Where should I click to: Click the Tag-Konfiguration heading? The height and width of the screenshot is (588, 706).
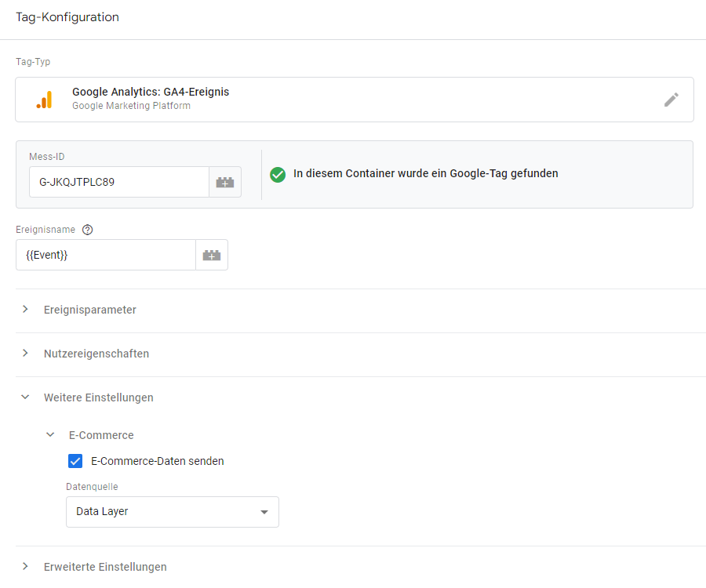(x=67, y=17)
